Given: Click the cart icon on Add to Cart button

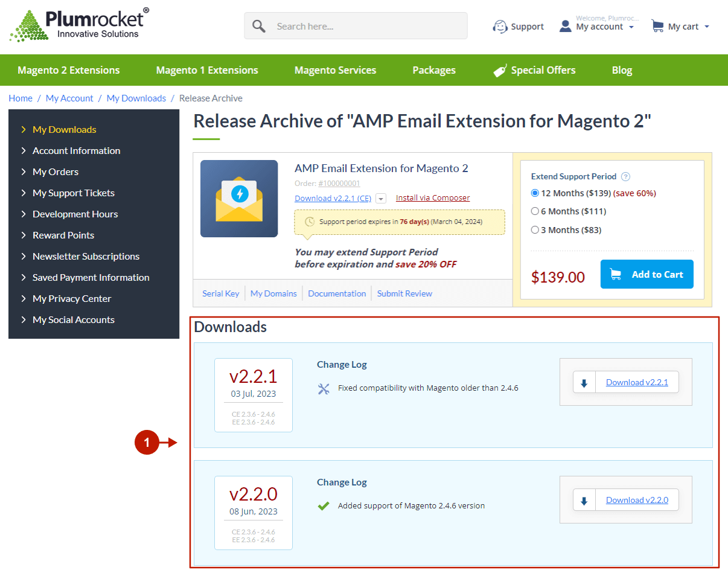Looking at the screenshot, I should pyautogui.click(x=616, y=275).
